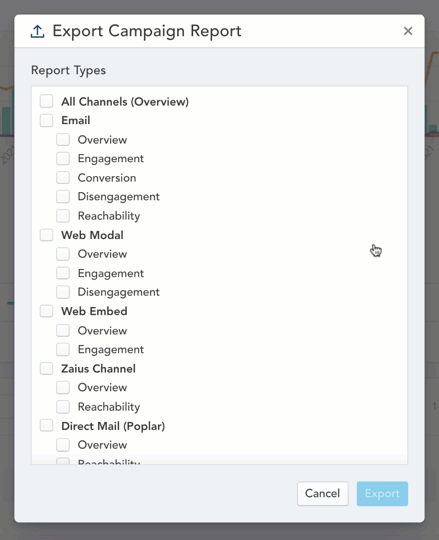Select Engagement checkbox under Web Embed
Screen dimensions: 439x540
point(63,349)
